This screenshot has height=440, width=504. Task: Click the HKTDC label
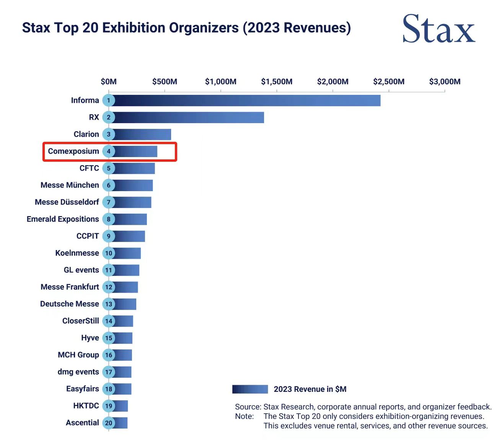[86, 406]
